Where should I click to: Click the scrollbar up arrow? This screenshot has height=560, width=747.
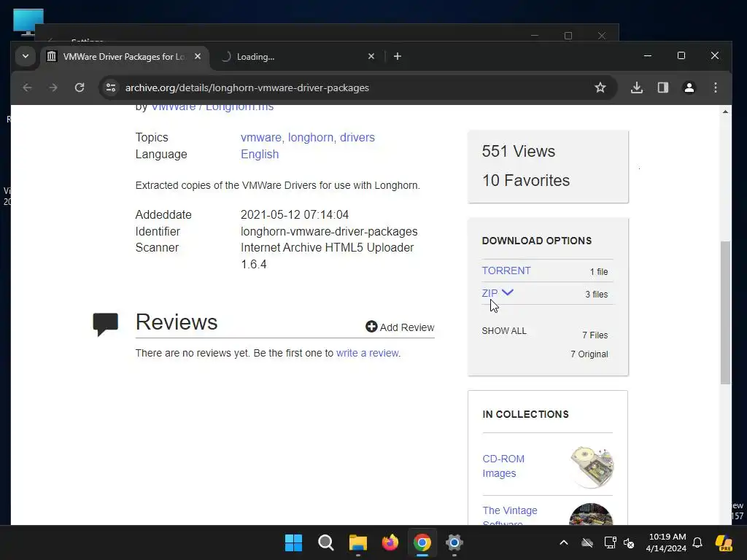[x=725, y=112]
